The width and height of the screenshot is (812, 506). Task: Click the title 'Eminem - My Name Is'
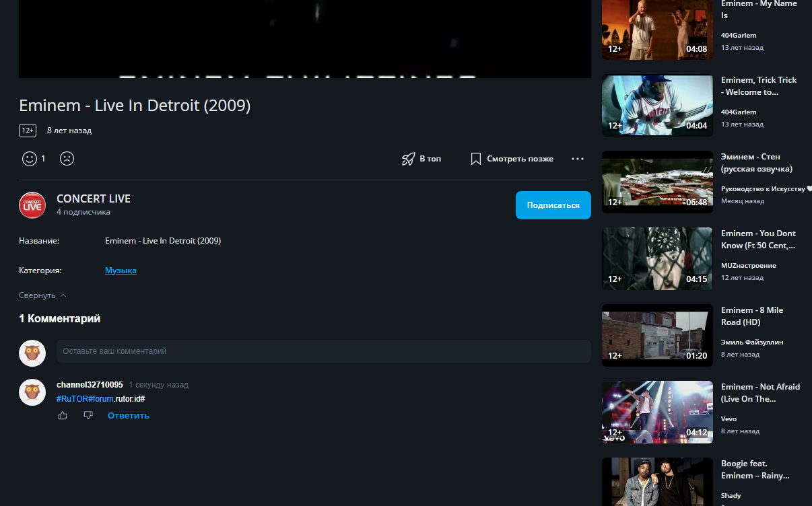759,9
